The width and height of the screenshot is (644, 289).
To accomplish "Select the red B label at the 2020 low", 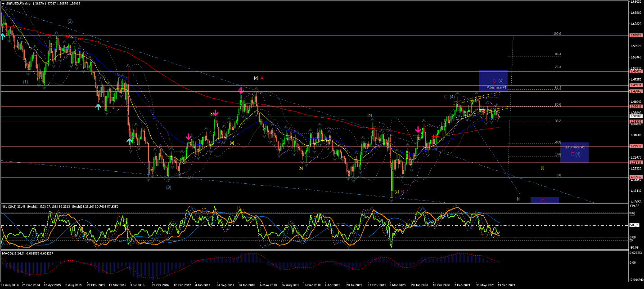I will pyautogui.click(x=402, y=191).
